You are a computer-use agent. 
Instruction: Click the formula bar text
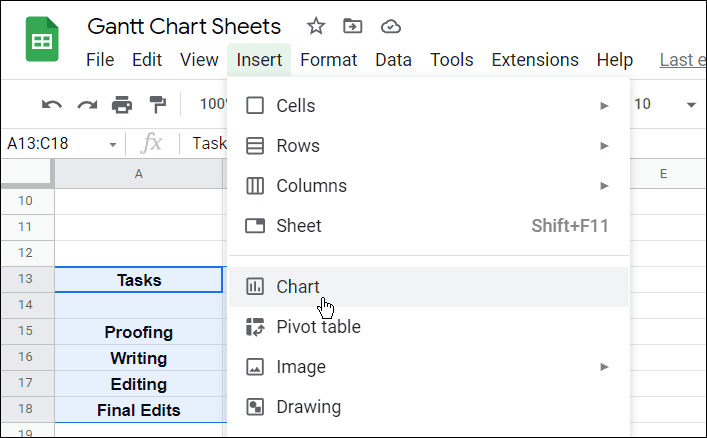point(210,143)
